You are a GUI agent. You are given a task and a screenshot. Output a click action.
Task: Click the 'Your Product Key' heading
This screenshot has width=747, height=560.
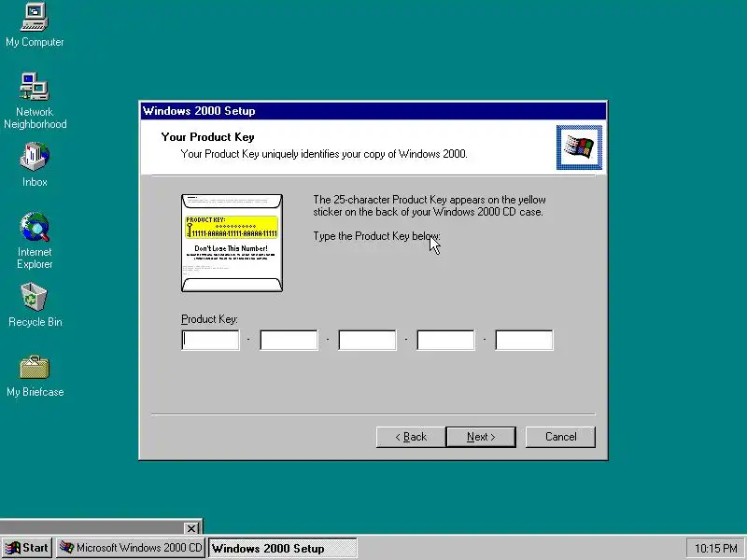[207, 137]
